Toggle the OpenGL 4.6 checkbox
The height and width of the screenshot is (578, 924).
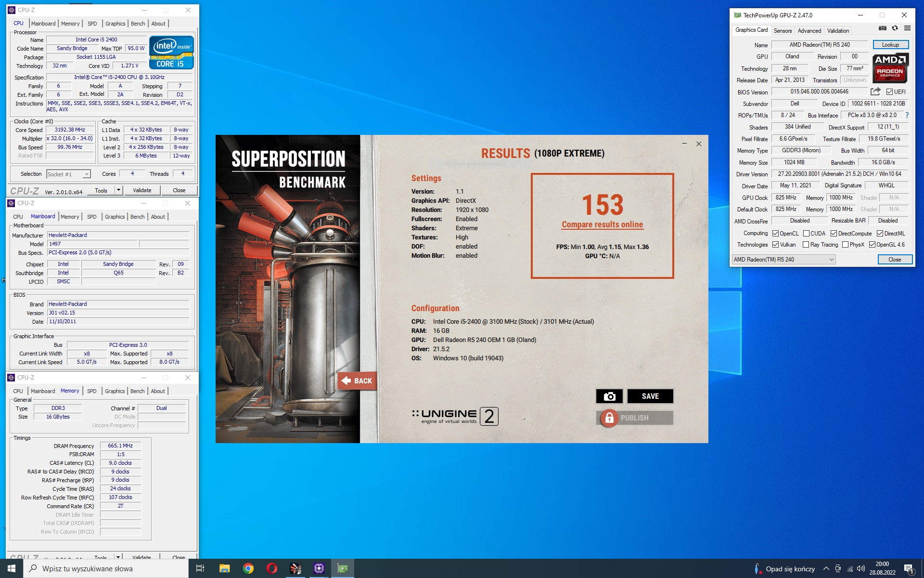click(x=872, y=245)
